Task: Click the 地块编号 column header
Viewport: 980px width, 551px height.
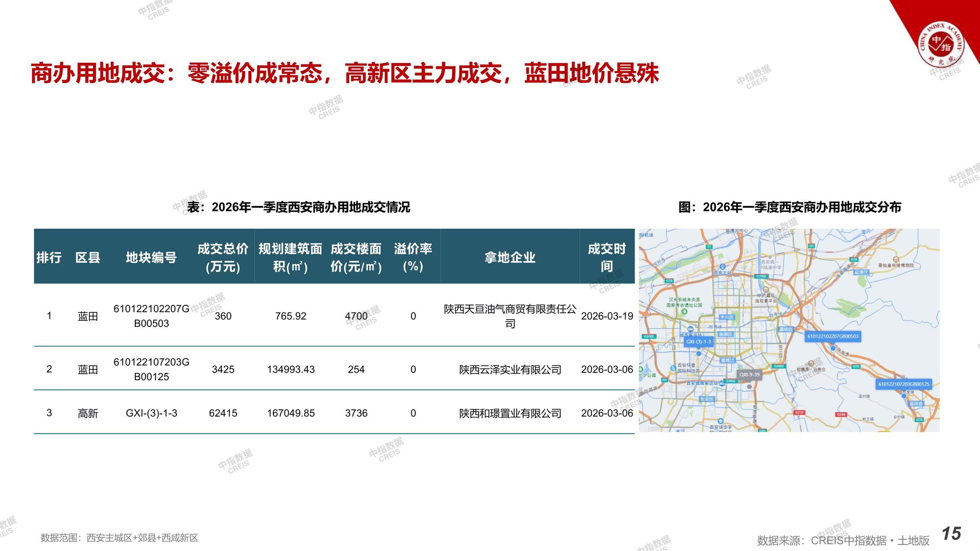Action: [151, 257]
